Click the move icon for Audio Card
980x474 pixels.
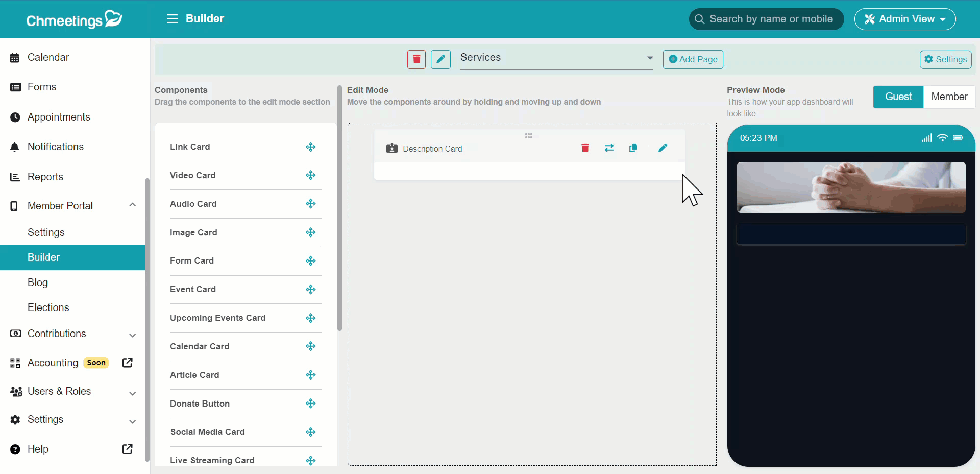(x=311, y=204)
